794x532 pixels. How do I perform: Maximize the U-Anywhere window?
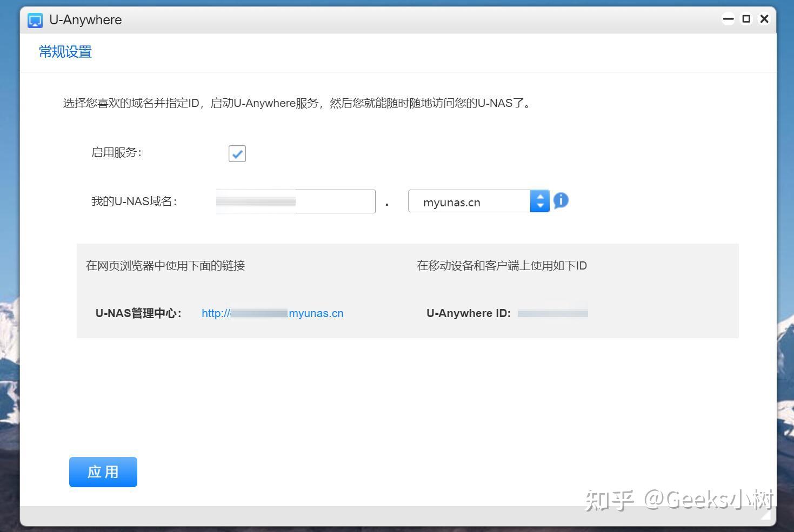pos(746,19)
